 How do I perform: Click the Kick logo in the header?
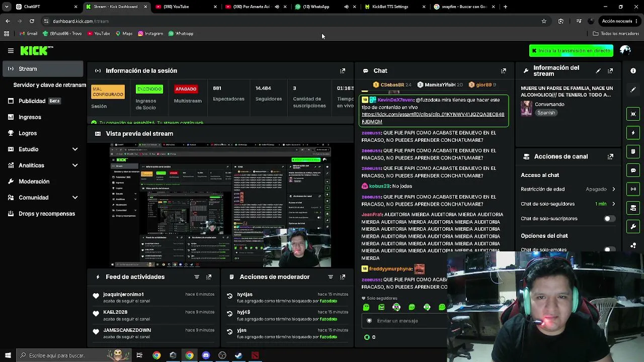[36, 50]
